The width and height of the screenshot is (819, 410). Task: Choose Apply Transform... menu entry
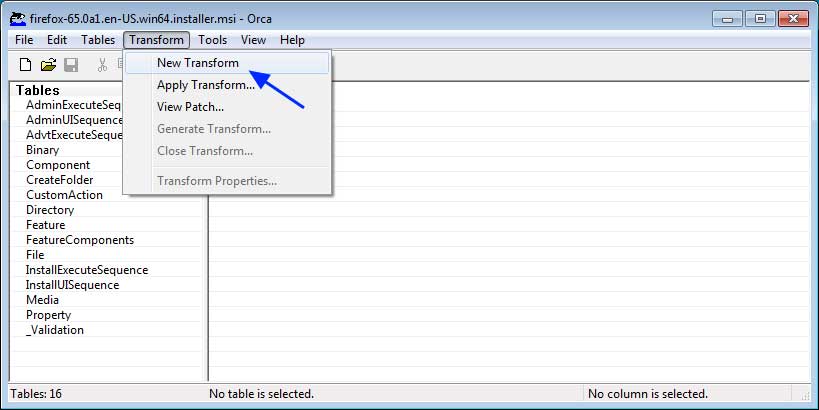click(227, 85)
